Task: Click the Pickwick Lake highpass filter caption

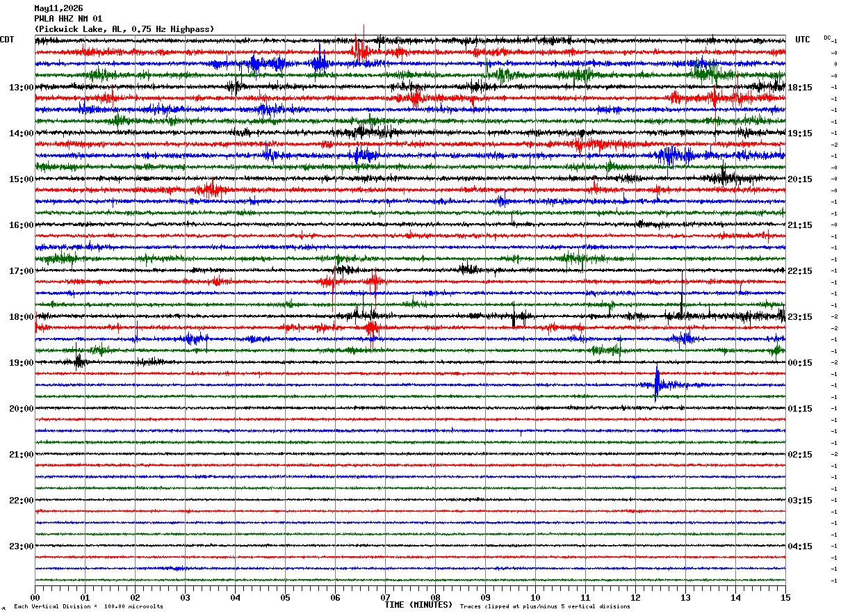Action: click(x=124, y=29)
